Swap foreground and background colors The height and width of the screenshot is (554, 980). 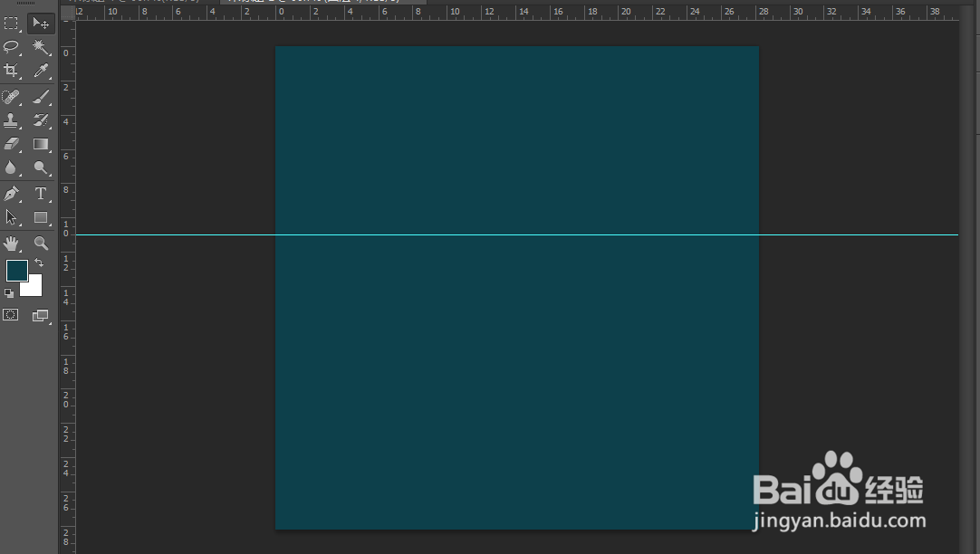click(39, 263)
